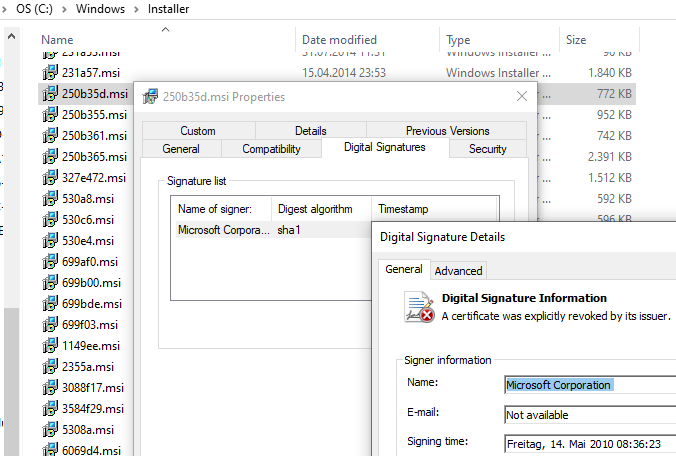Click the 1149ee.msi file icon
Screen dimensions: 676x456
tap(50, 346)
